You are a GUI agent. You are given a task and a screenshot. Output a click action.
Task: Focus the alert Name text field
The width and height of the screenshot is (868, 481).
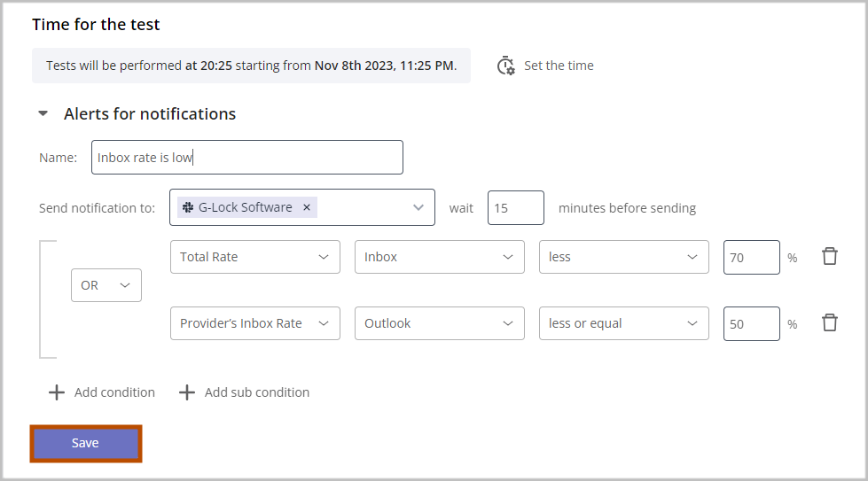click(246, 158)
